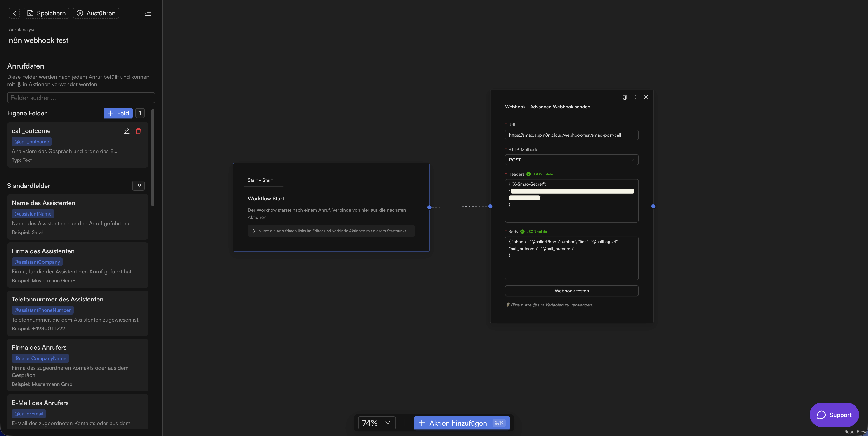Click the Workflow Start heading text
This screenshot has height=436, width=868.
(266, 199)
